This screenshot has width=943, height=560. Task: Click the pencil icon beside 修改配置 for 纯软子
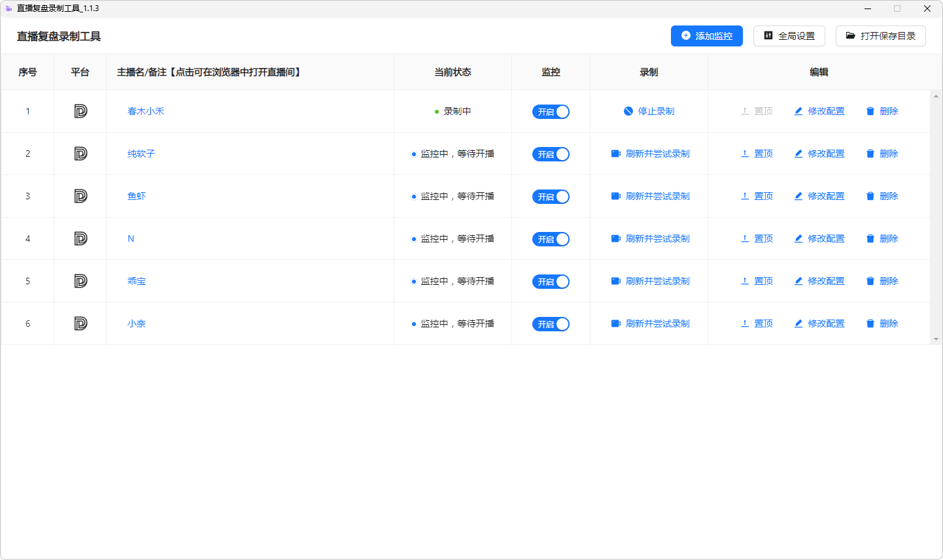[x=798, y=154]
